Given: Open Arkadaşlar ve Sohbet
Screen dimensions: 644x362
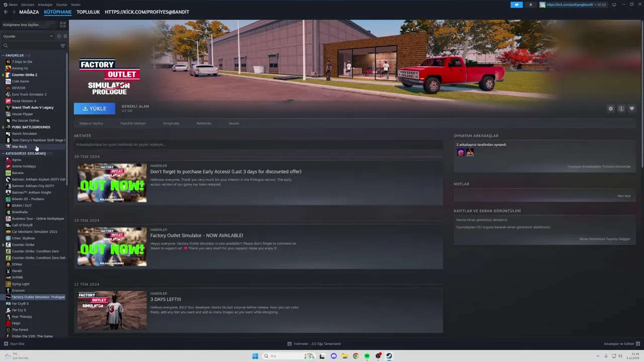Looking at the screenshot, I should pyautogui.click(x=622, y=344).
